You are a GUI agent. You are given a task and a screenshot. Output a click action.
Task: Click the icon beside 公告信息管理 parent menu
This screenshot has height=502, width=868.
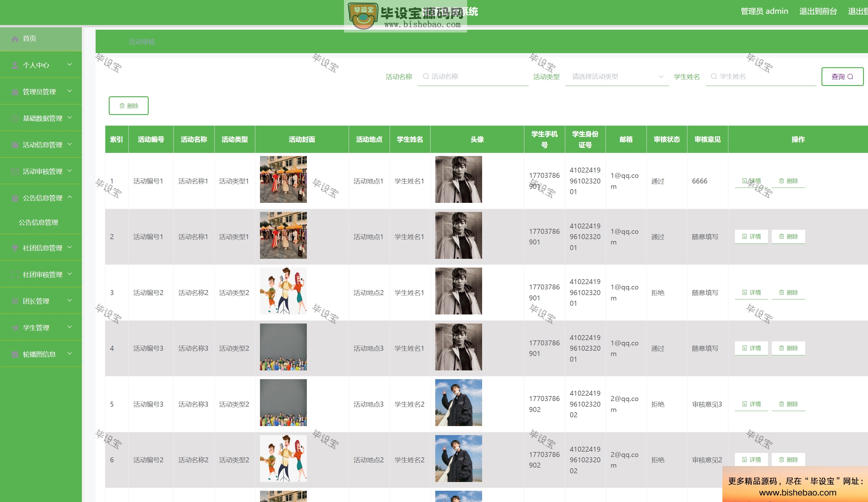point(15,198)
